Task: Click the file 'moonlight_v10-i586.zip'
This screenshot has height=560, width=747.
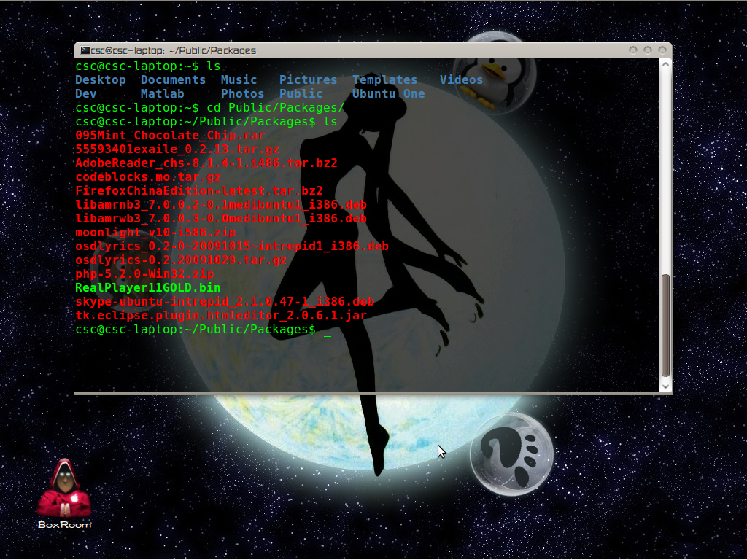Action: tap(155, 233)
